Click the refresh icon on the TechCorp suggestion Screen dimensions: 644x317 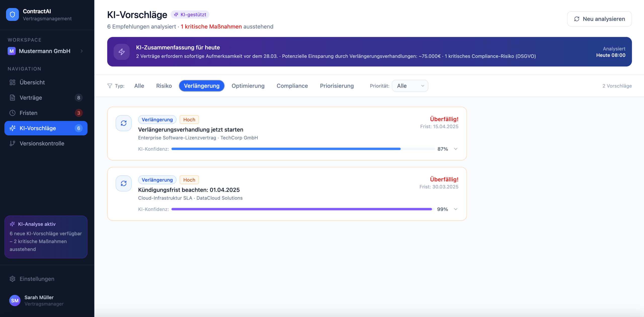pyautogui.click(x=124, y=123)
